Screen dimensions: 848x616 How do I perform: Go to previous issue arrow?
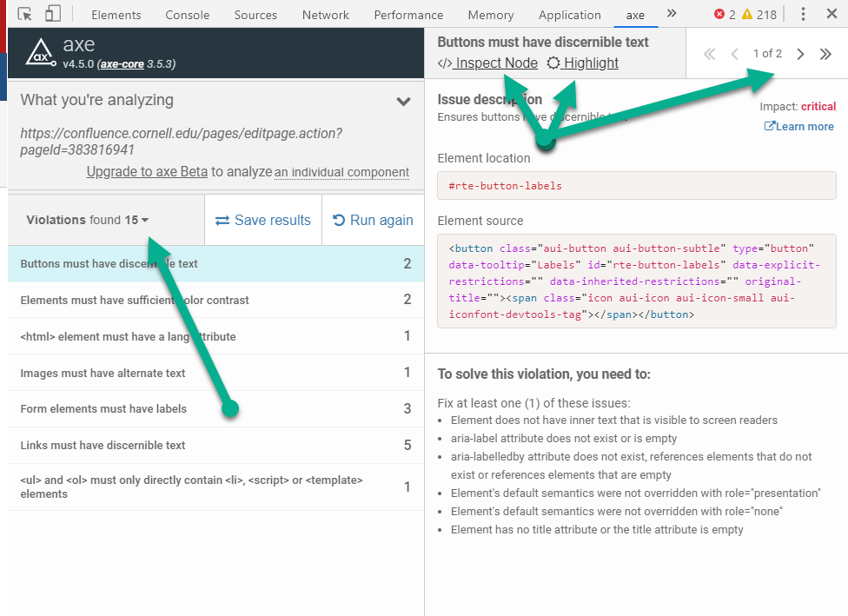(x=734, y=54)
